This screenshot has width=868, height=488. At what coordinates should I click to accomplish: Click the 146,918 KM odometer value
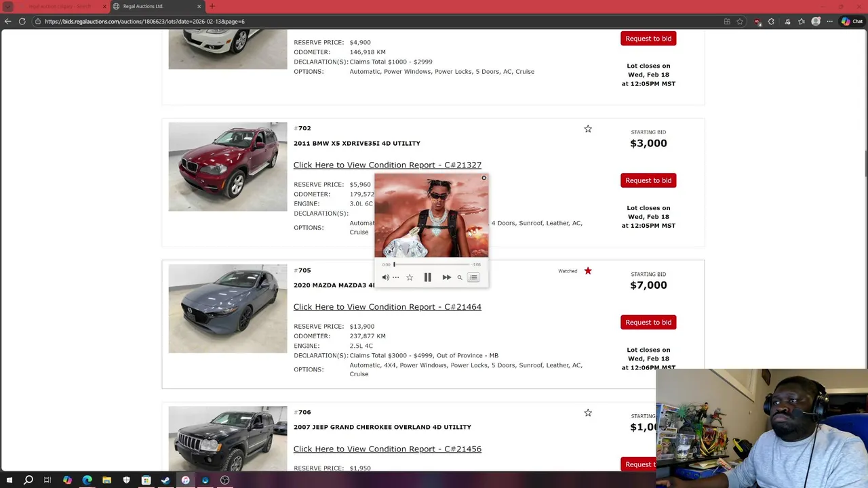pyautogui.click(x=368, y=52)
